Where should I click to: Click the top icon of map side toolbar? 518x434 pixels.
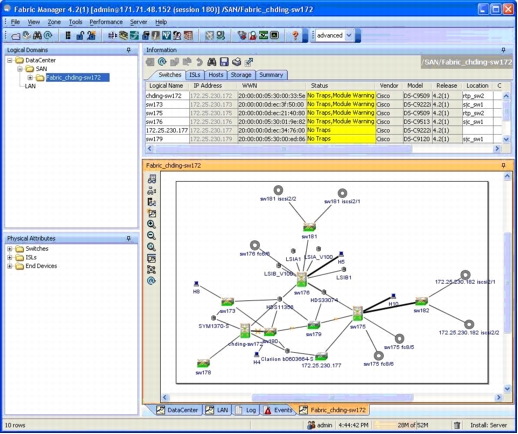[x=152, y=179]
